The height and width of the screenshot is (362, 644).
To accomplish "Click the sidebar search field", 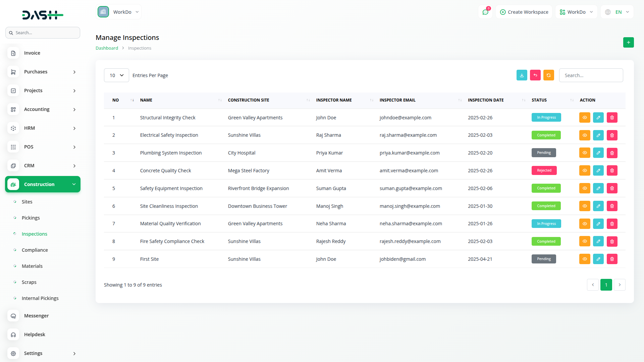I will coord(43,33).
